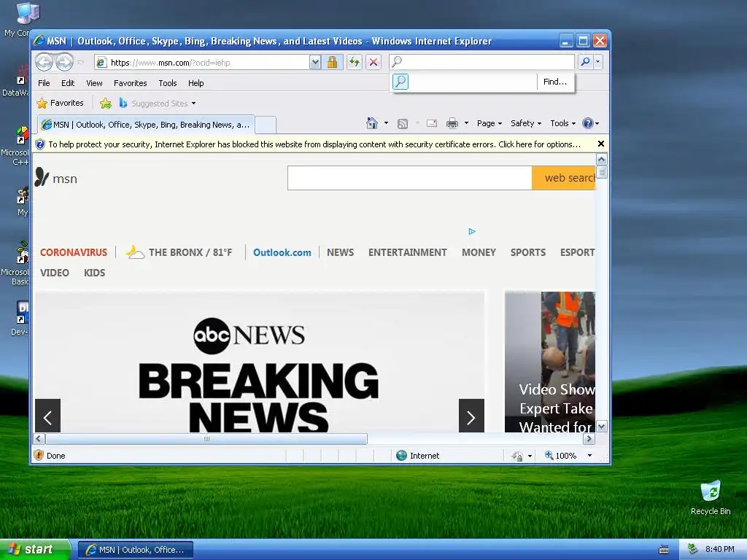This screenshot has height=560, width=747.
Task: Go to the VIDEO section
Action: (54, 273)
